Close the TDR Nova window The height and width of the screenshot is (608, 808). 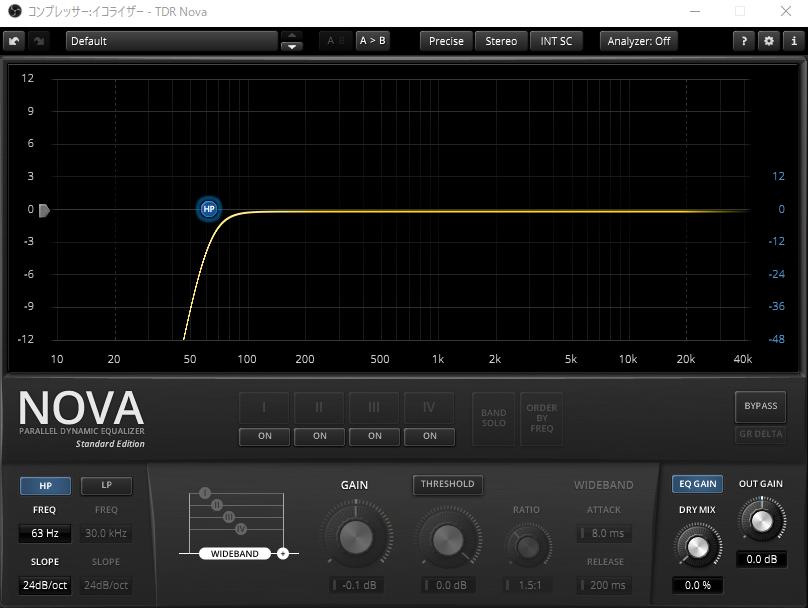tap(785, 11)
